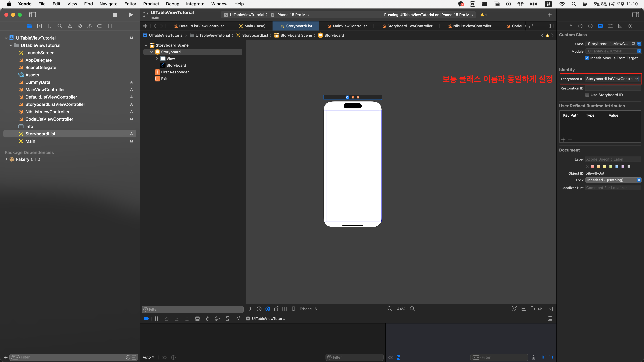Click the Storyboard ID text field
This screenshot has height=362, width=644.
(613, 79)
